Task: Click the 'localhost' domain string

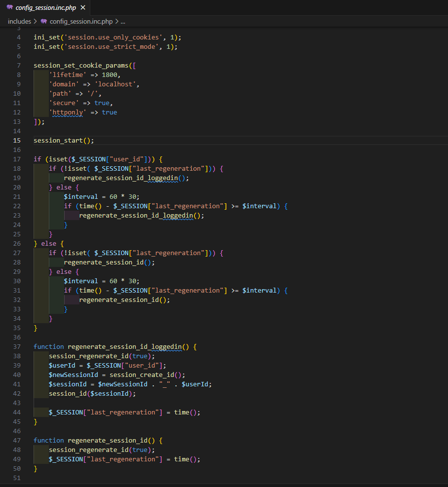Action: coord(118,84)
